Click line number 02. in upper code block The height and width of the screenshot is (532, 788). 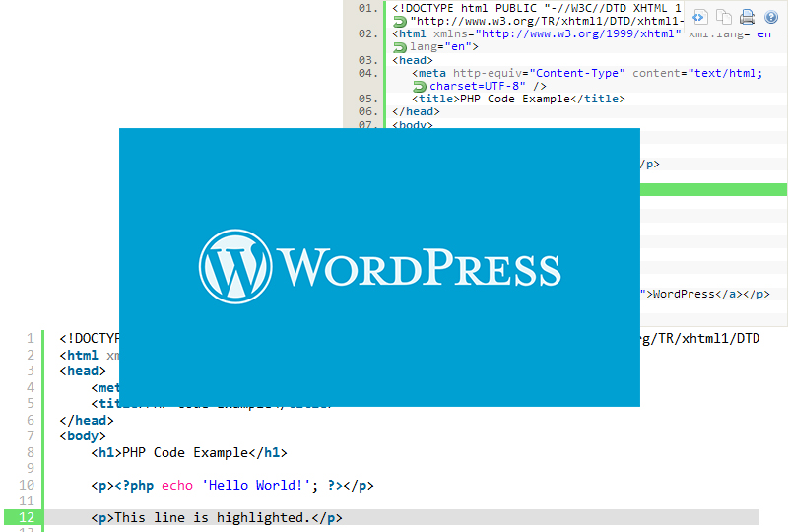(x=367, y=33)
